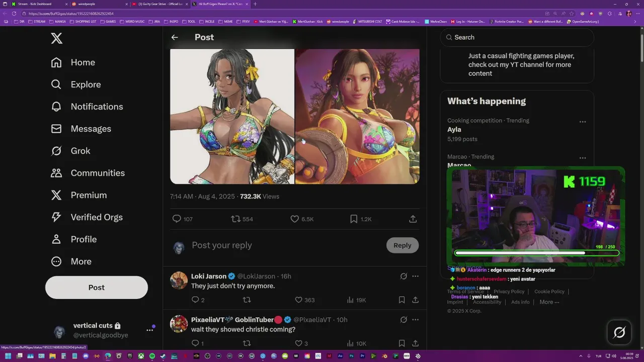Click the X logo in the sidebar
Screen dimensions: 644x362
pyautogui.click(x=57, y=38)
